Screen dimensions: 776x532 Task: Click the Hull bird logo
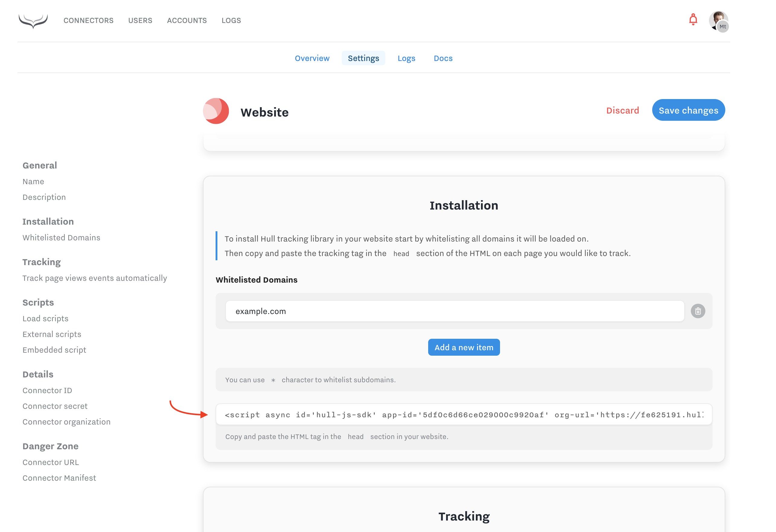click(33, 21)
